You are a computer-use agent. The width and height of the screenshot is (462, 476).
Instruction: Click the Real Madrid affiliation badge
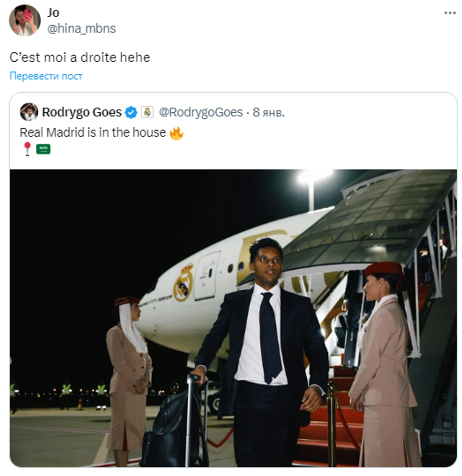pyautogui.click(x=147, y=112)
